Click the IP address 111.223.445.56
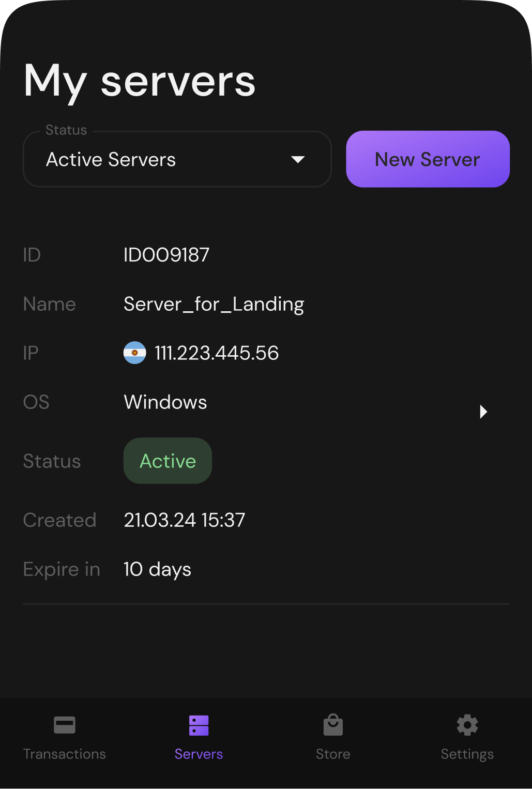This screenshot has height=789, width=532. click(217, 353)
